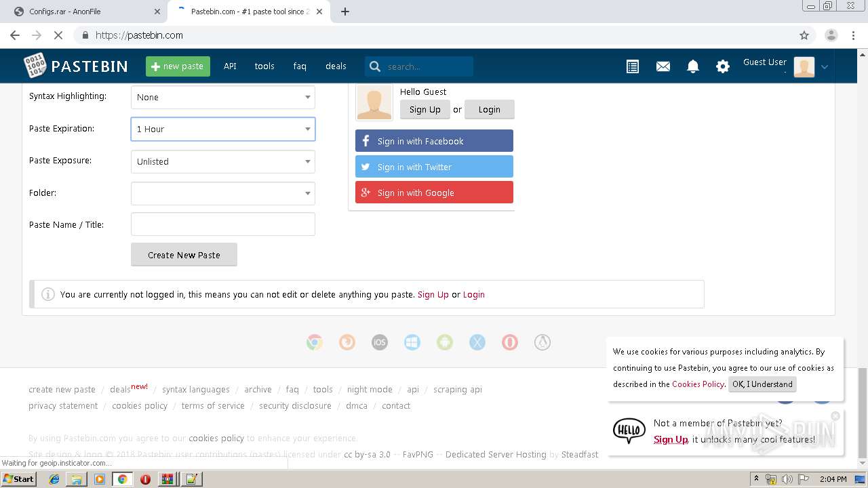Go back to the previous page

15,35
